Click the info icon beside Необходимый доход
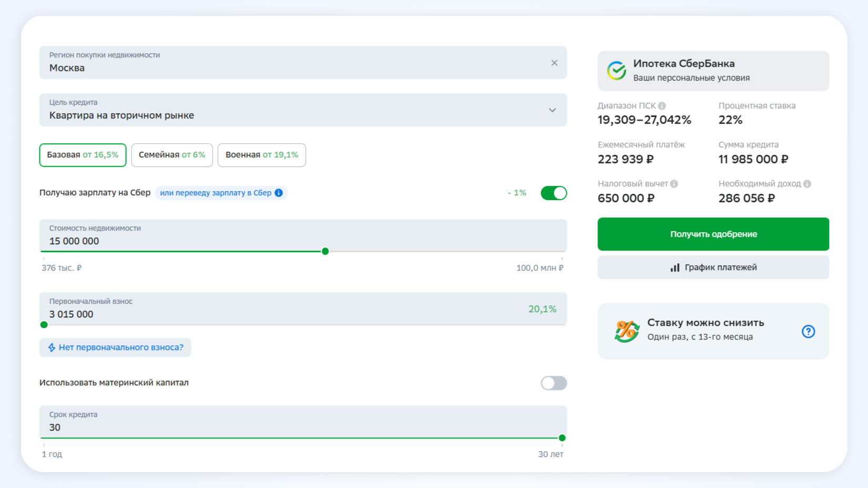The width and height of the screenshot is (868, 488). point(807,184)
